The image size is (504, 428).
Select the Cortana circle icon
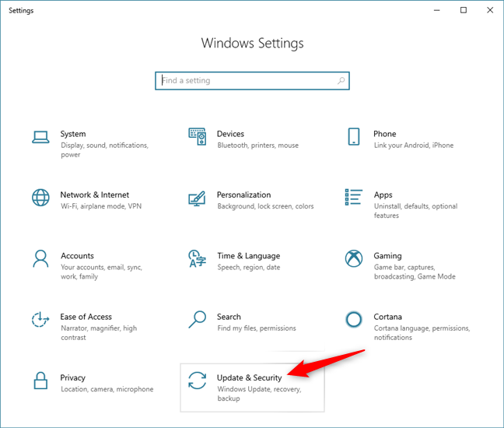[354, 319]
